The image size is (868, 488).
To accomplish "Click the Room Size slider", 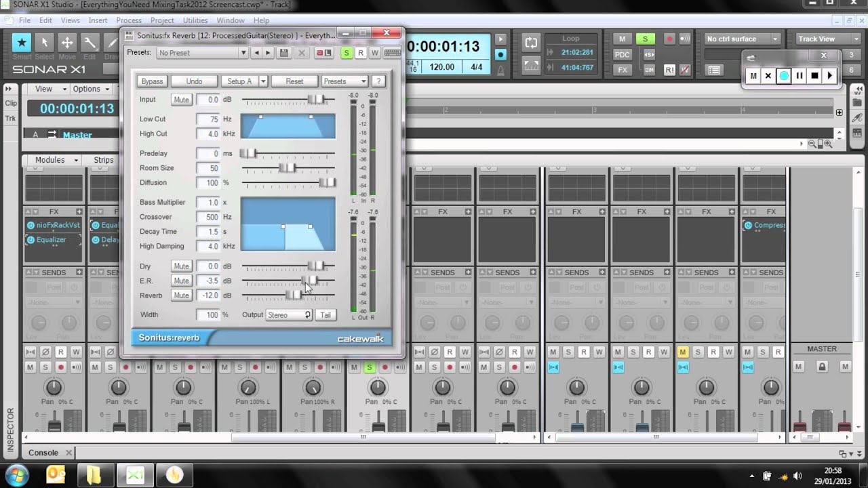I will pos(288,168).
